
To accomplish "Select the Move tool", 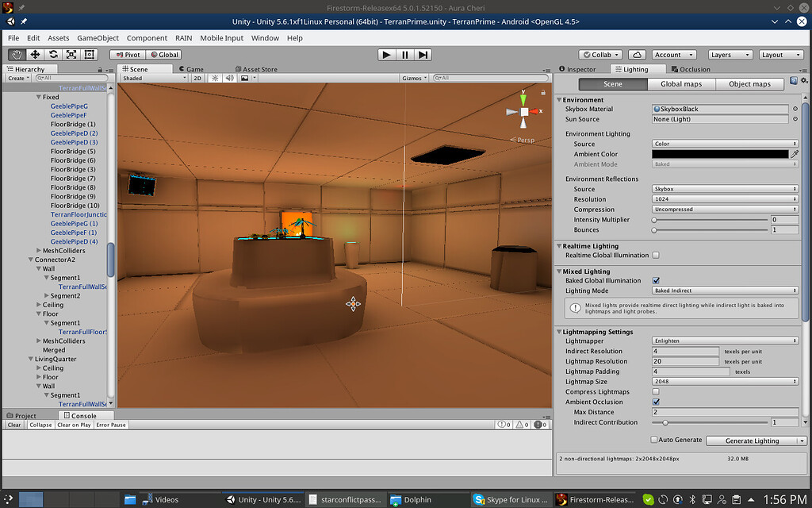I will (x=34, y=54).
